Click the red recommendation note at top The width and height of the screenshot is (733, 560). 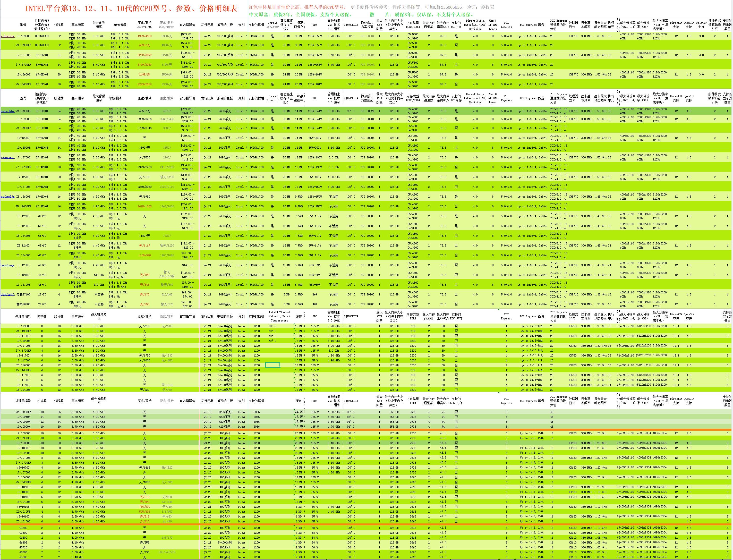[x=298, y=7]
